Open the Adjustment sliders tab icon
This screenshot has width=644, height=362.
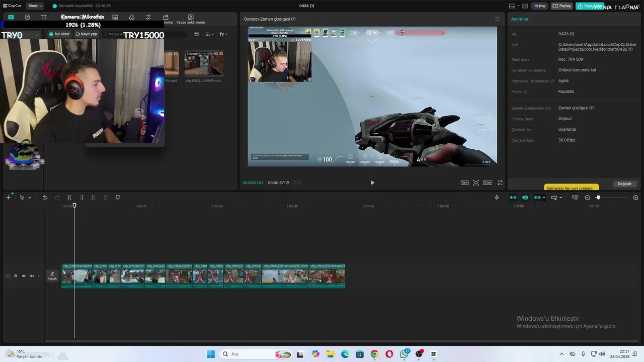(148, 17)
